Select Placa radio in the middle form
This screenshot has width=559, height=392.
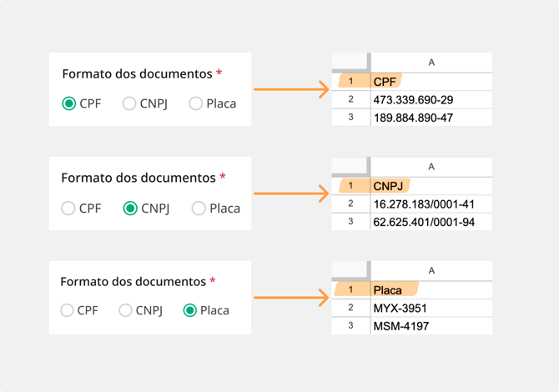pyautogui.click(x=199, y=209)
